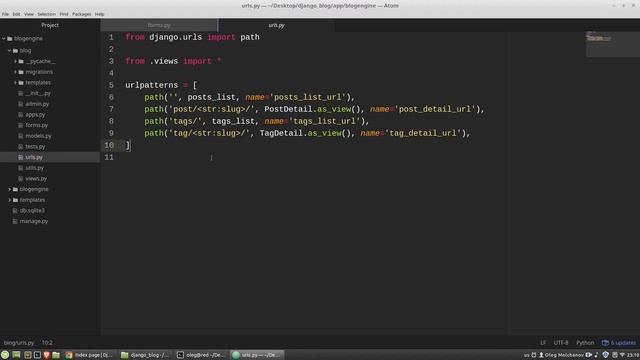Expand the inner blogengine folder arrow
The height and width of the screenshot is (360, 640).
click(x=9, y=189)
